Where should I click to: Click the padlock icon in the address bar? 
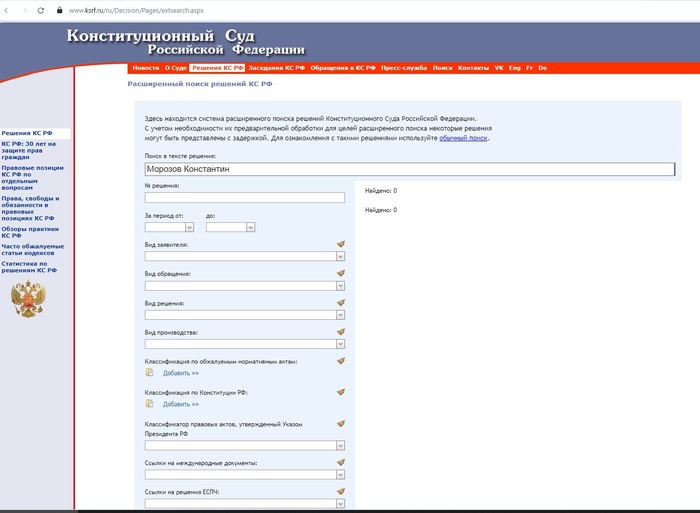point(59,10)
